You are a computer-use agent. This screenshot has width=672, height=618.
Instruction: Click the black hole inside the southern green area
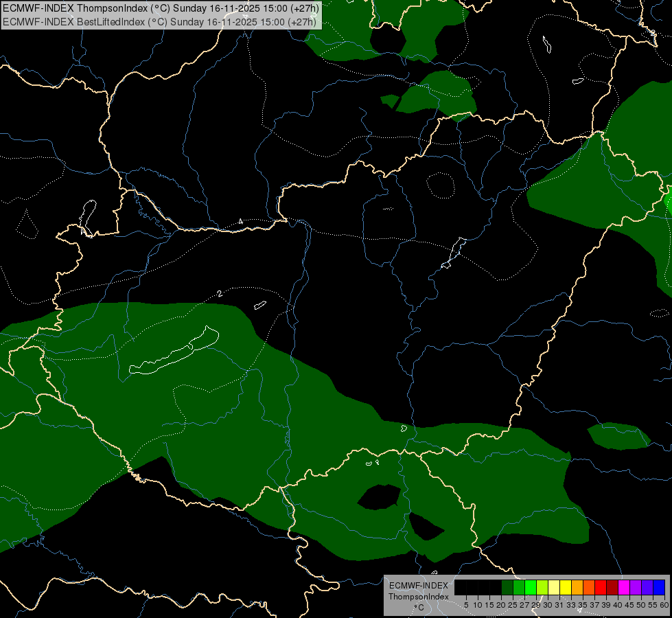[x=380, y=497]
